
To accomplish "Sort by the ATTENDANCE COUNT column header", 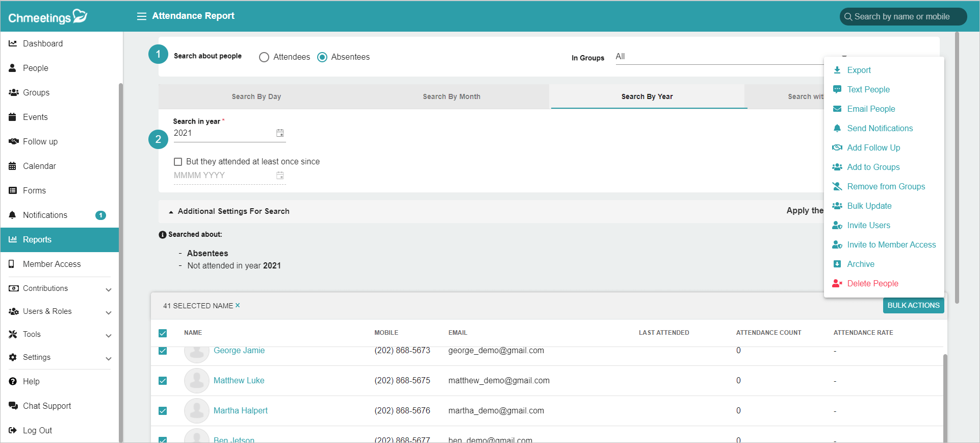I will 768,333.
